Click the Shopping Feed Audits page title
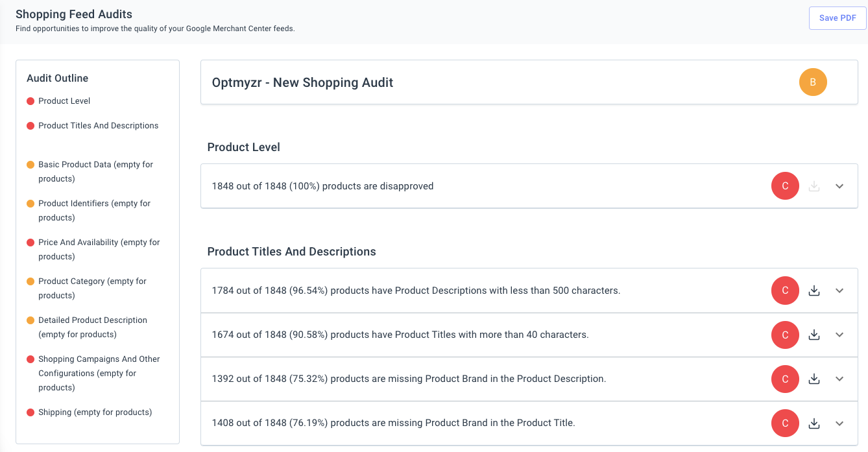The width and height of the screenshot is (868, 452). click(x=73, y=14)
